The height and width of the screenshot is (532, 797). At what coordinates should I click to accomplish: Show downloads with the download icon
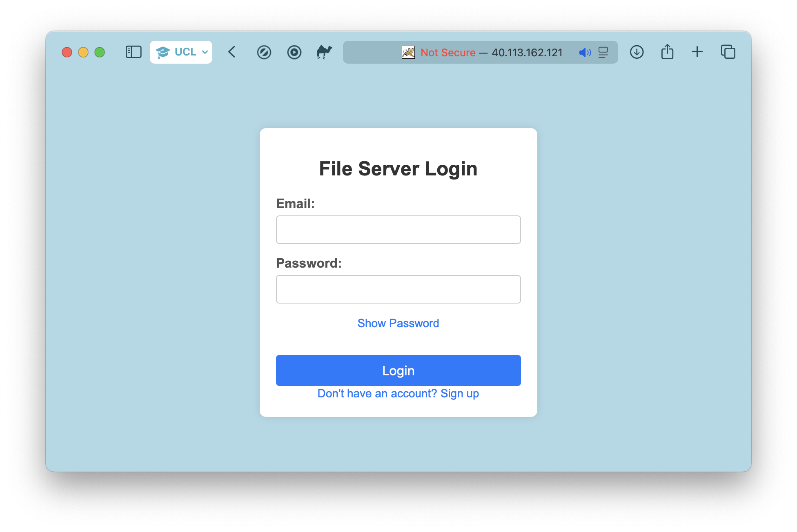[x=637, y=52]
